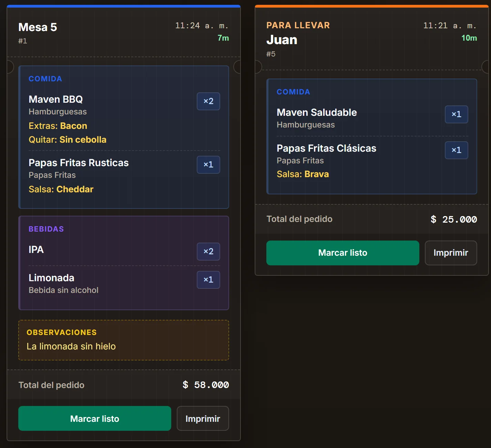Click the ×2 quantity badge for IPA

coord(208,252)
